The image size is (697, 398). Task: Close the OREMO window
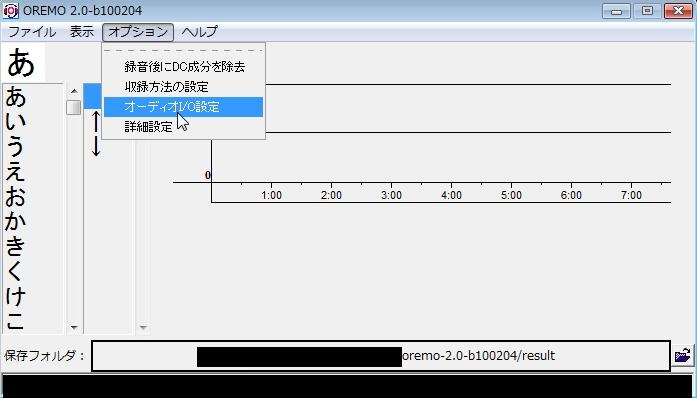(678, 11)
